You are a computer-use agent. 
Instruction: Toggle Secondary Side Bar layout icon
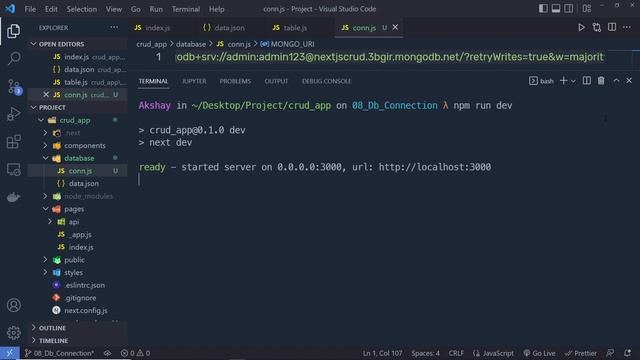coord(569,9)
